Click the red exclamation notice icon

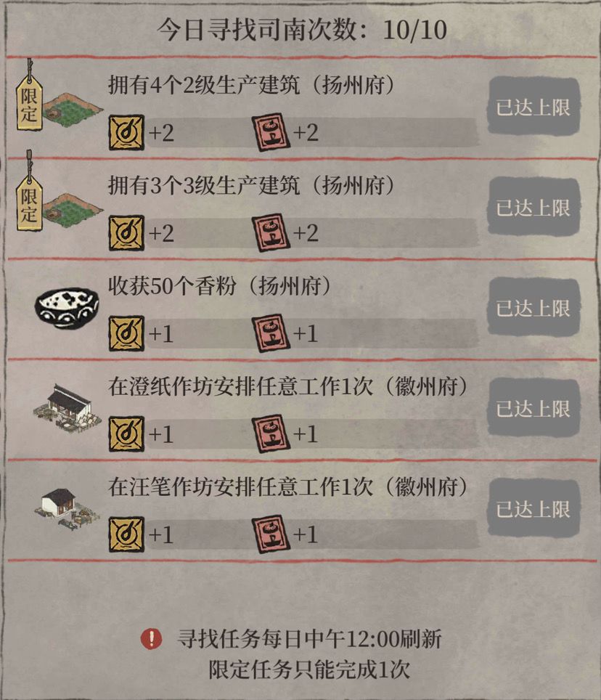pyautogui.click(x=152, y=639)
